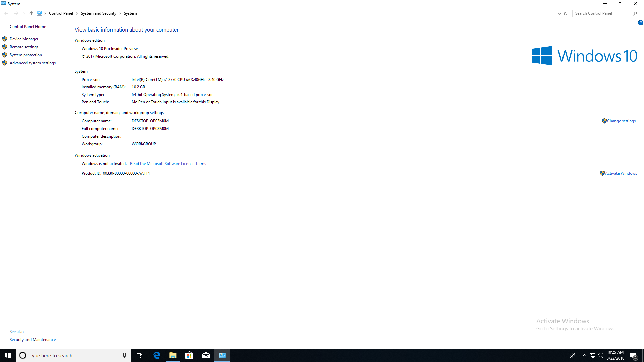The width and height of the screenshot is (644, 362).
Task: Click the pen and touch input status
Action: (175, 102)
